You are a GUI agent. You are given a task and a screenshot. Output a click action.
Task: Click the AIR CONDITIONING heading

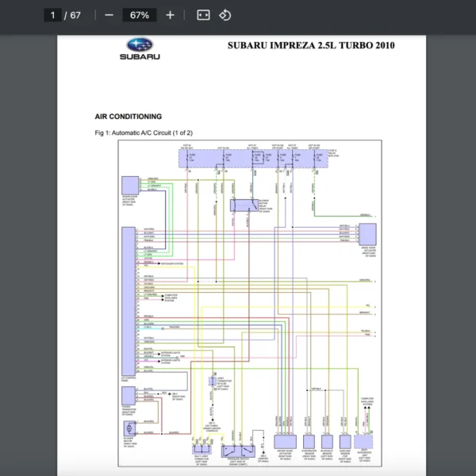[128, 117]
